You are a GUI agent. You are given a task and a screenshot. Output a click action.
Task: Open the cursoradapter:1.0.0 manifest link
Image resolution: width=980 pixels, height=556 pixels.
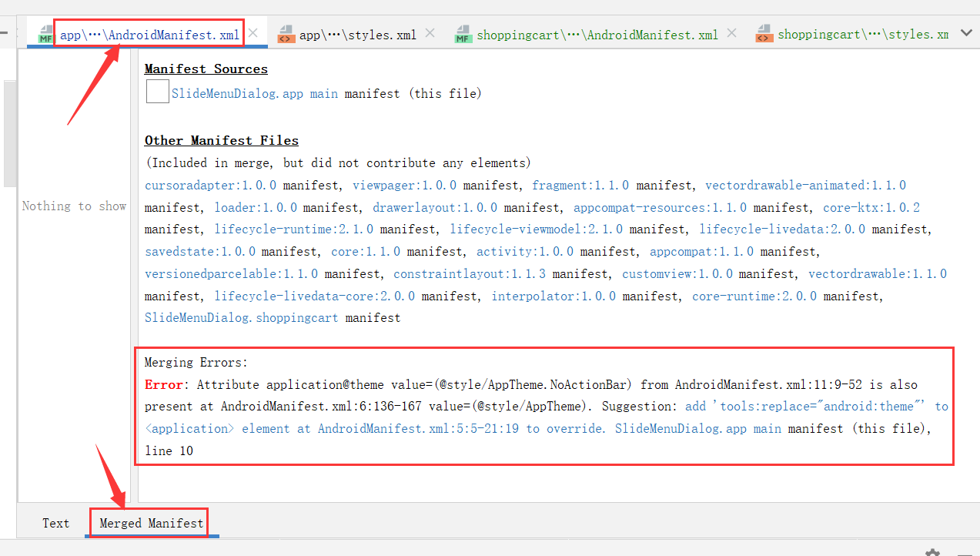tap(209, 185)
